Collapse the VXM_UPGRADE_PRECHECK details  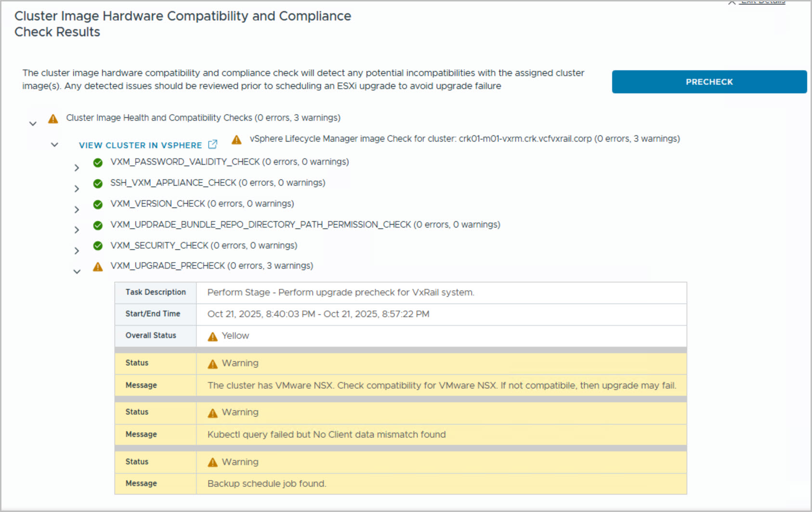(x=77, y=272)
